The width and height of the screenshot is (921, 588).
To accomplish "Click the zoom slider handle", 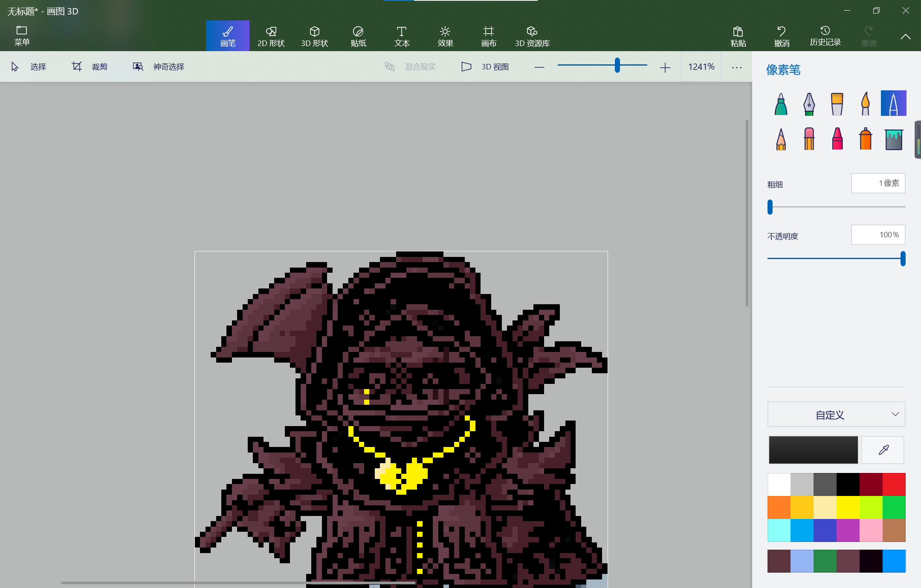I will pos(617,65).
